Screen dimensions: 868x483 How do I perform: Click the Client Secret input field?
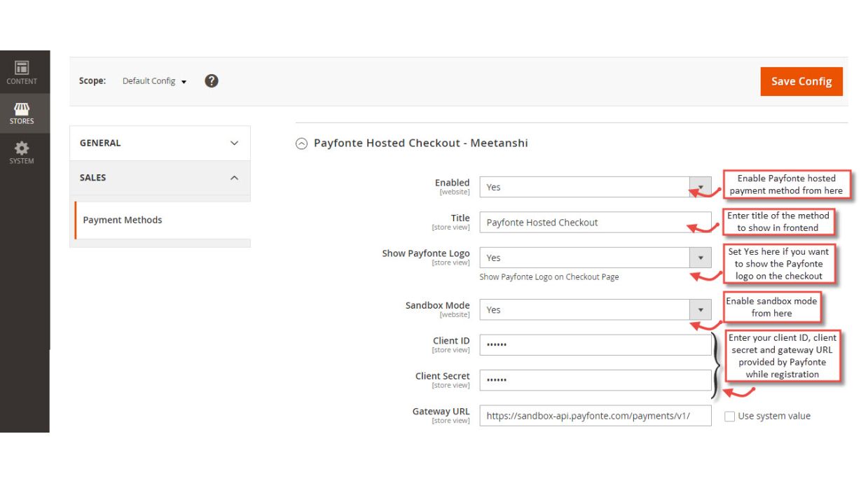[595, 380]
